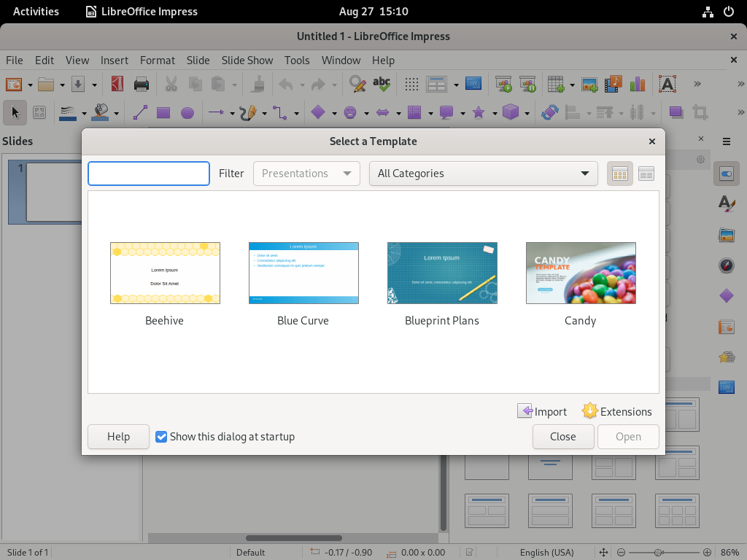Select the Insert Line tool
Screen dimensions: 747x560
(x=140, y=112)
